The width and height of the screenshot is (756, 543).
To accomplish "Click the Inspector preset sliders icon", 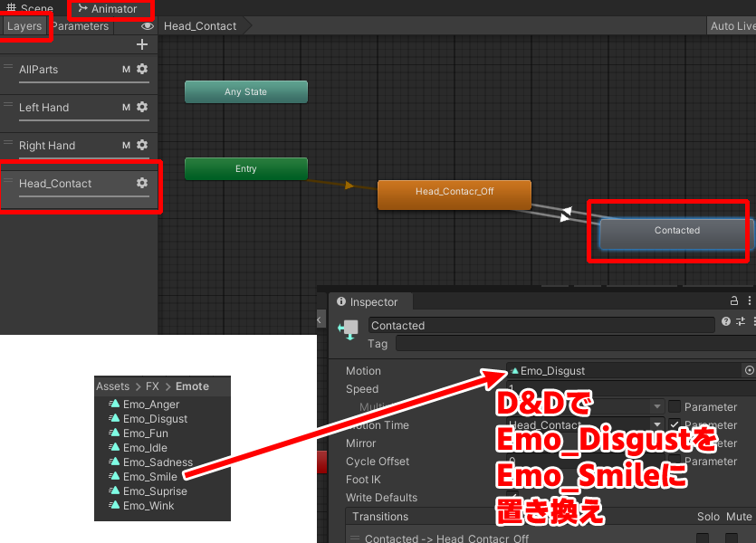I will [x=741, y=322].
